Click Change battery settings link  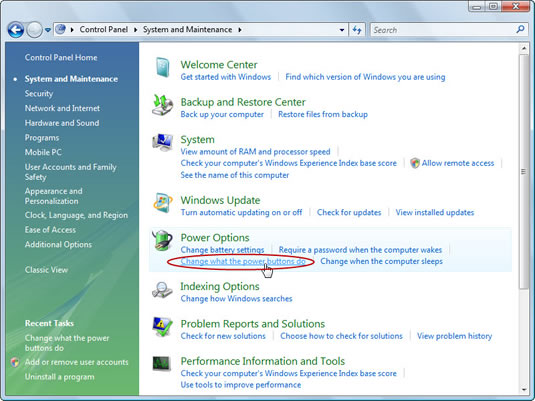[222, 250]
